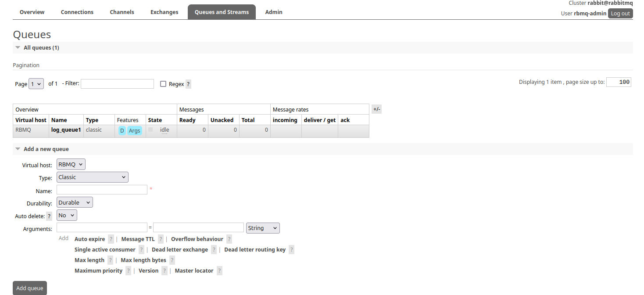The image size is (644, 295).
Task: Click the +/- column selector button
Action: (376, 109)
